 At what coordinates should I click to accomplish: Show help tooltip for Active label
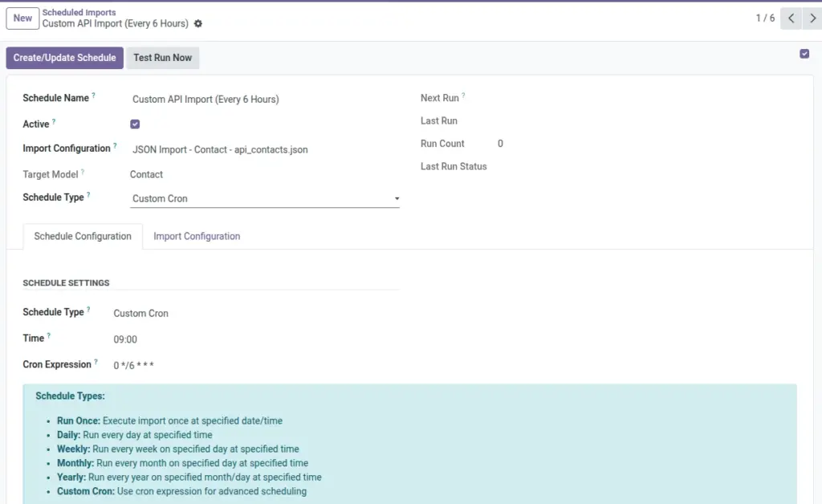54,121
